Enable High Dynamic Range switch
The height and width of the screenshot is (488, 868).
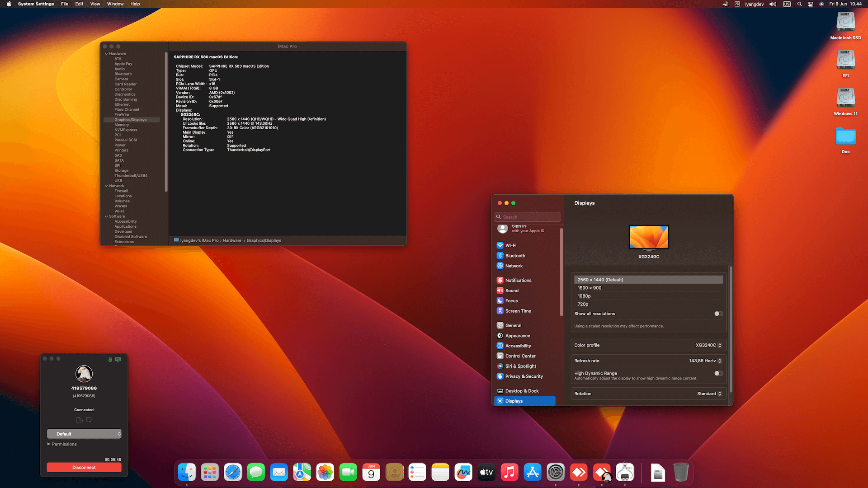[718, 373]
